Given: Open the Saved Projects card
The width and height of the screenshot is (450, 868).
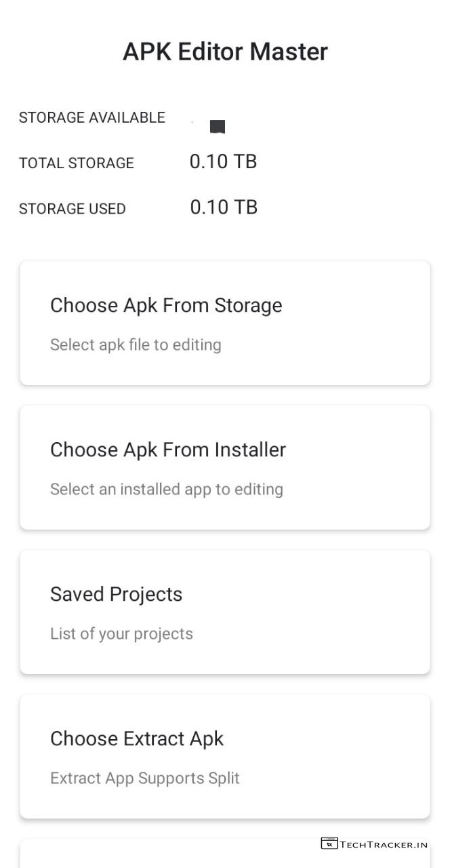Looking at the screenshot, I should click(225, 612).
